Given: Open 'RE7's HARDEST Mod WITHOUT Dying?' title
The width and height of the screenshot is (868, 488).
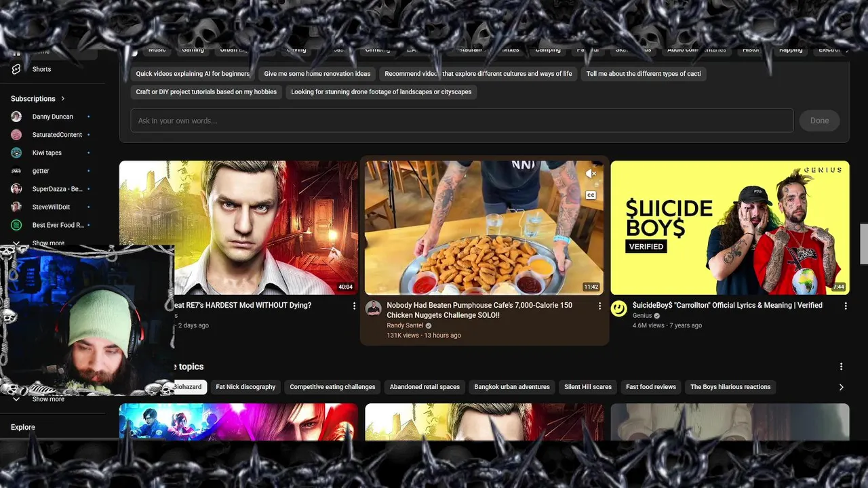Looking at the screenshot, I should 244,306.
